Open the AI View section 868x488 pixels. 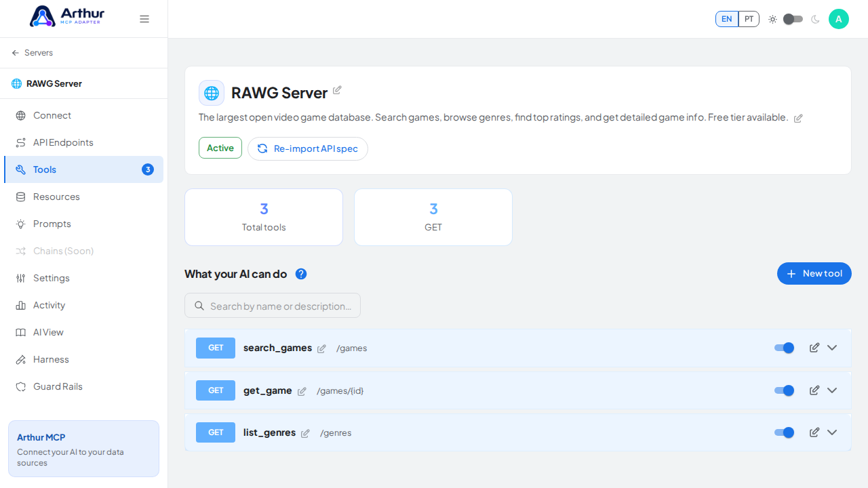pyautogui.click(x=83, y=332)
